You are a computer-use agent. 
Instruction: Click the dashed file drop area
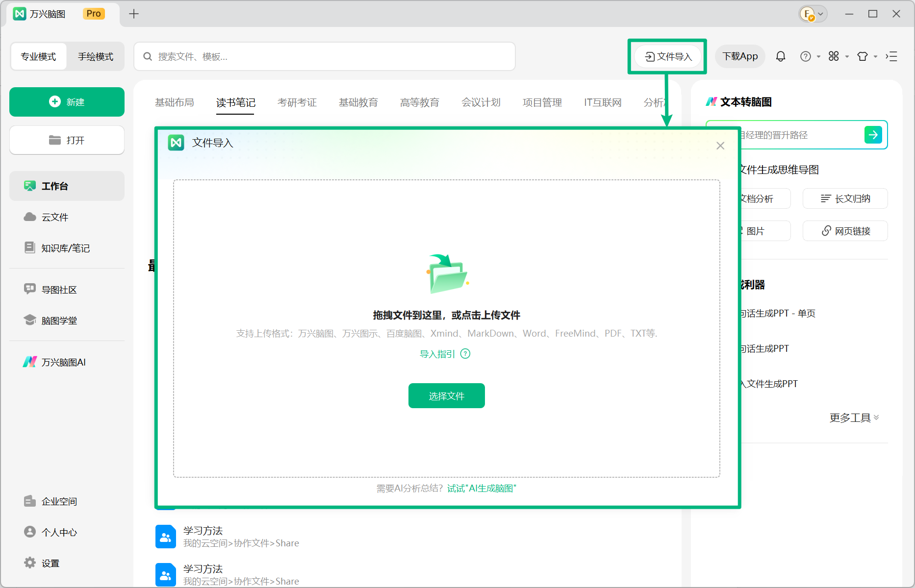click(x=447, y=328)
